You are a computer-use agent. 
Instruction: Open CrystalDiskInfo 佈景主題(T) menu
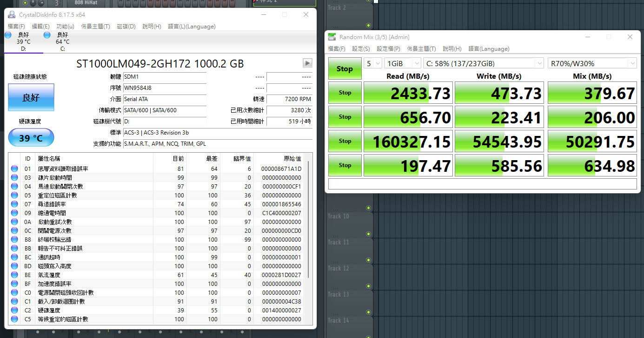(95, 27)
